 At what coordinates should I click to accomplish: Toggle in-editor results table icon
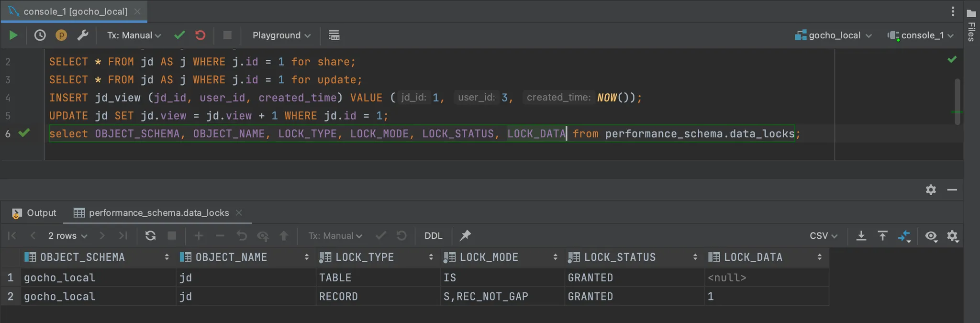click(x=334, y=35)
